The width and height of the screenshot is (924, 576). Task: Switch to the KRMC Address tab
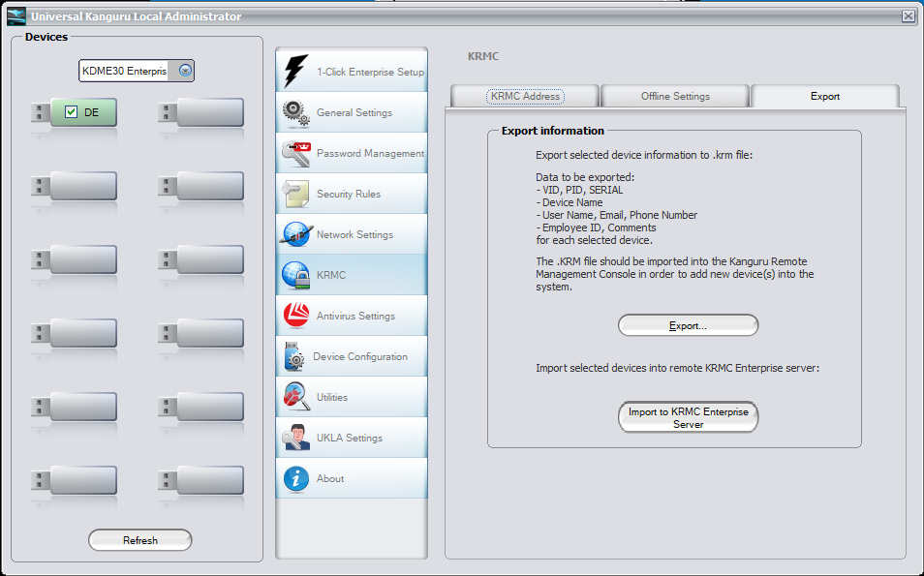click(x=525, y=96)
